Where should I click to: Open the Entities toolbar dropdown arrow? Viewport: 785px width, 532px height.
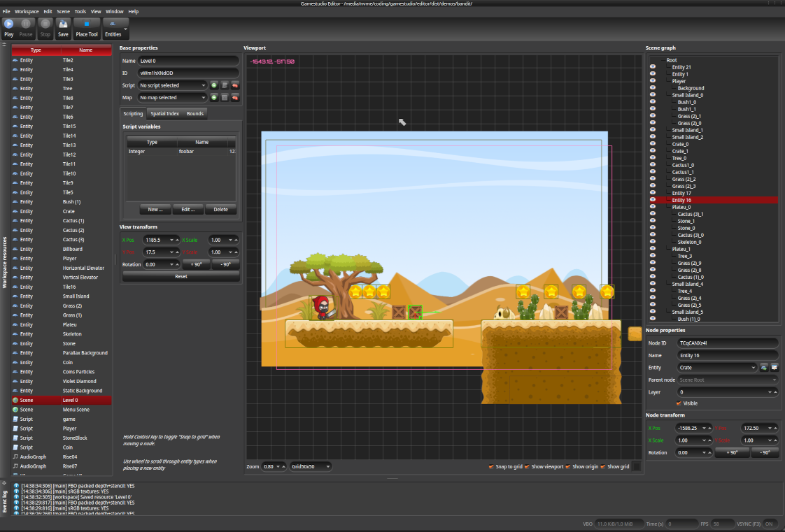point(126,29)
